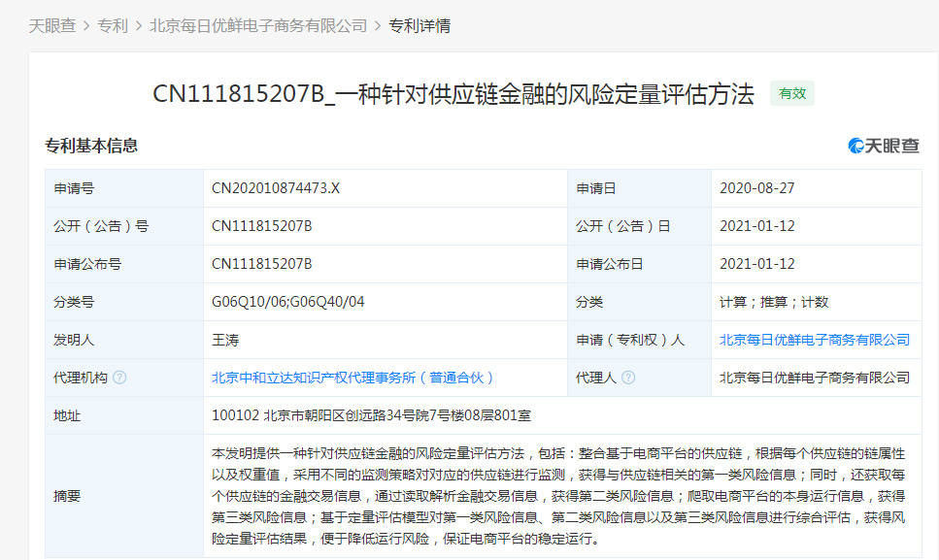The width and height of the screenshot is (939, 560).
Task: Click the 天眼查 logo icon
Action: pos(884,146)
